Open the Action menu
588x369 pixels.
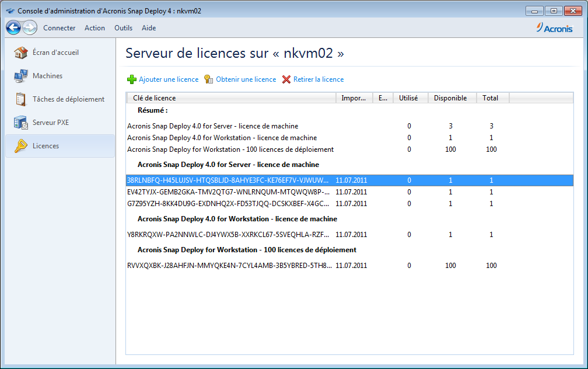coord(94,28)
